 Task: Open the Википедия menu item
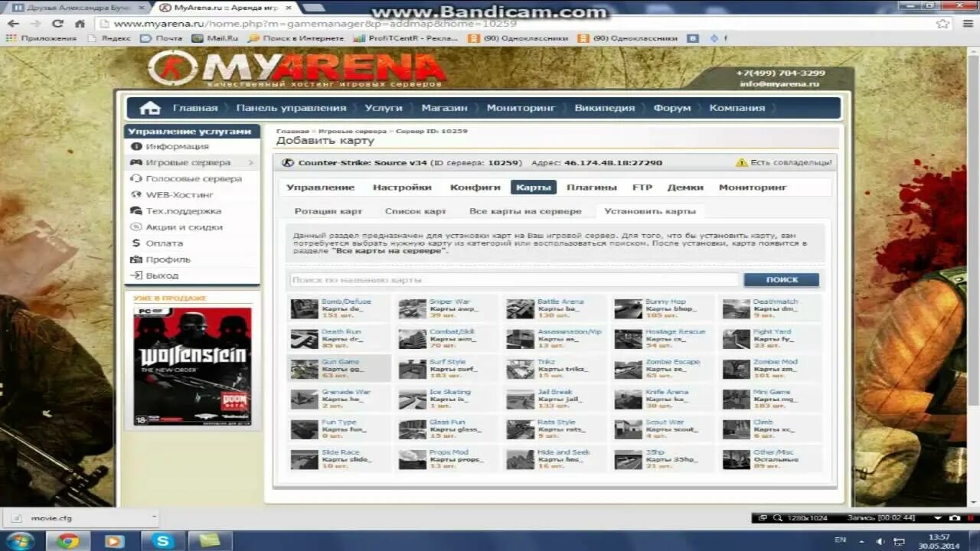point(605,108)
